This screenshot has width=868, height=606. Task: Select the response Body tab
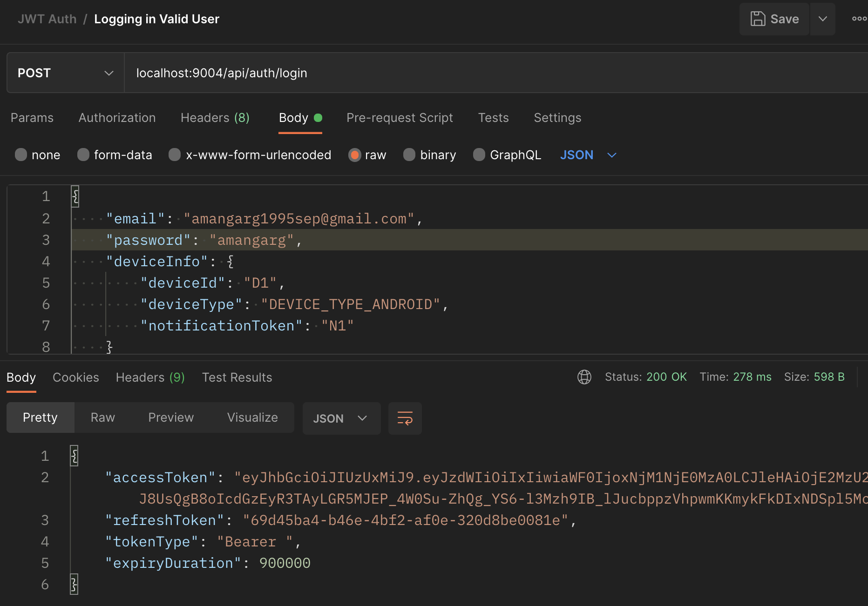(21, 377)
